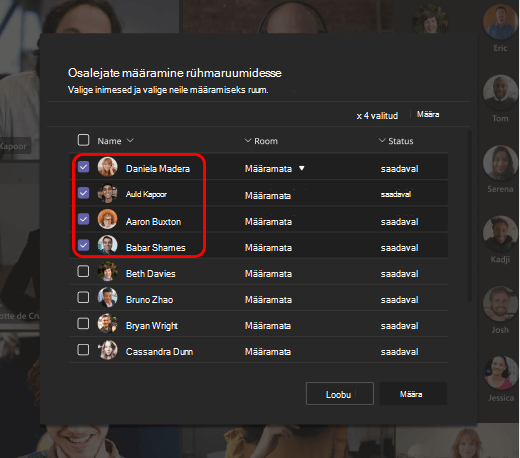Uncheck Auld Kapoor's checkbox
520x458 pixels.
tap(83, 193)
